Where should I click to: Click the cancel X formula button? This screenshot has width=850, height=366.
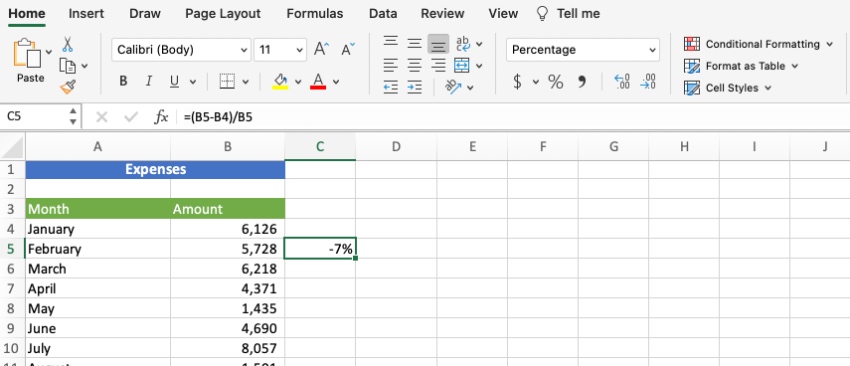tap(101, 117)
